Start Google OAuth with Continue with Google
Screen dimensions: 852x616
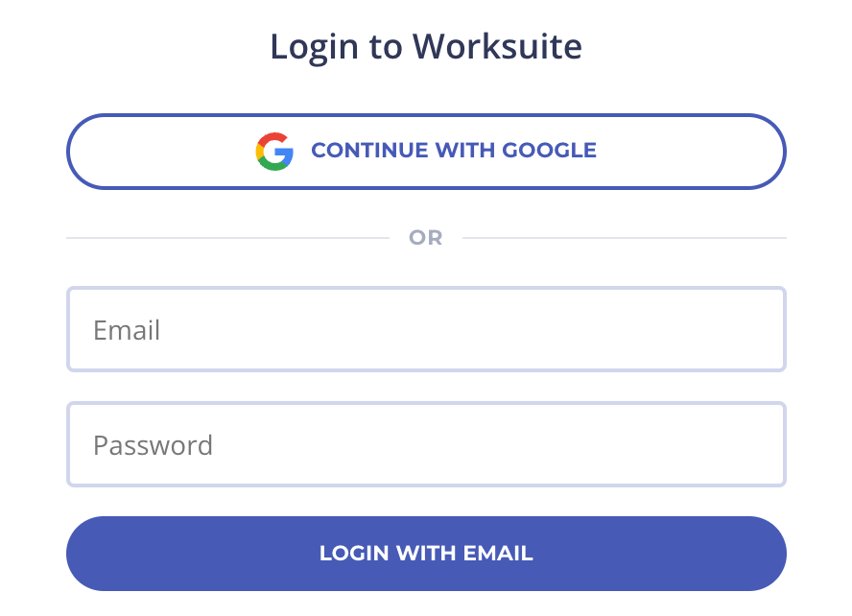(x=426, y=151)
